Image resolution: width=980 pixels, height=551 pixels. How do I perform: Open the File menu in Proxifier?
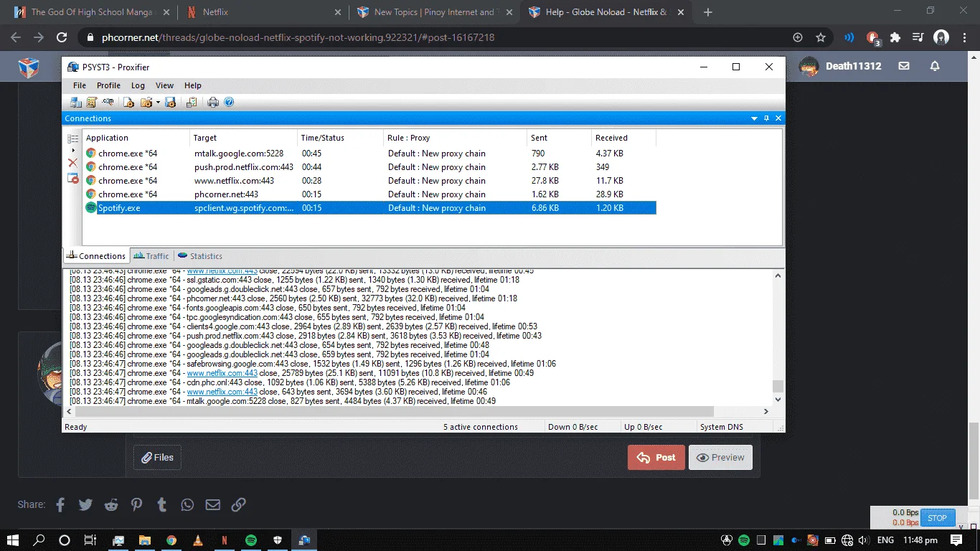pyautogui.click(x=80, y=85)
